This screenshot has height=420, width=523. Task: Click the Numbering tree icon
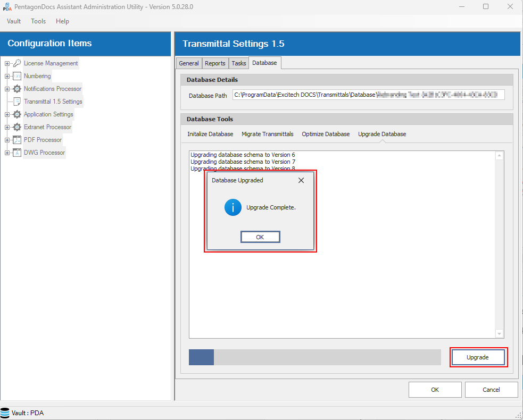coord(17,76)
